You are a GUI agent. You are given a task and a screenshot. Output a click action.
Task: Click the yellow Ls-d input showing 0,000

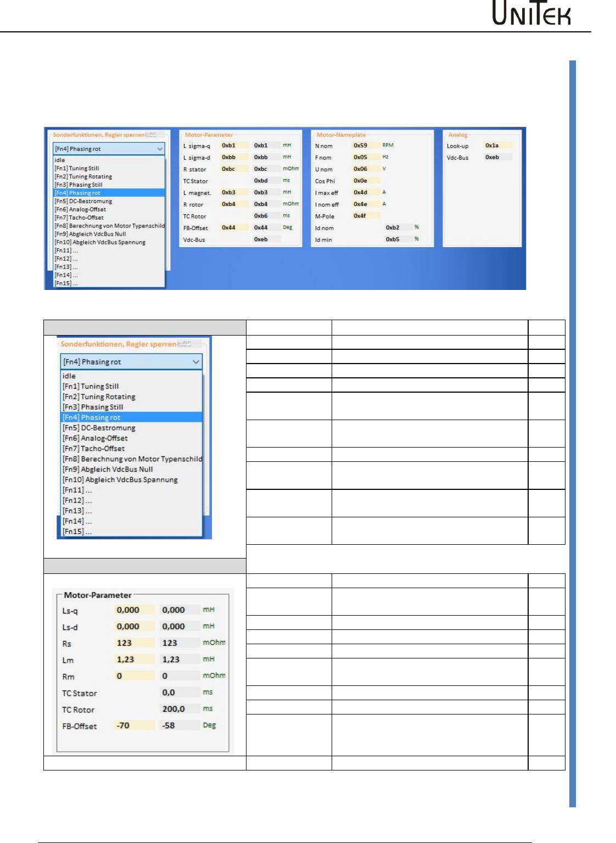135,627
